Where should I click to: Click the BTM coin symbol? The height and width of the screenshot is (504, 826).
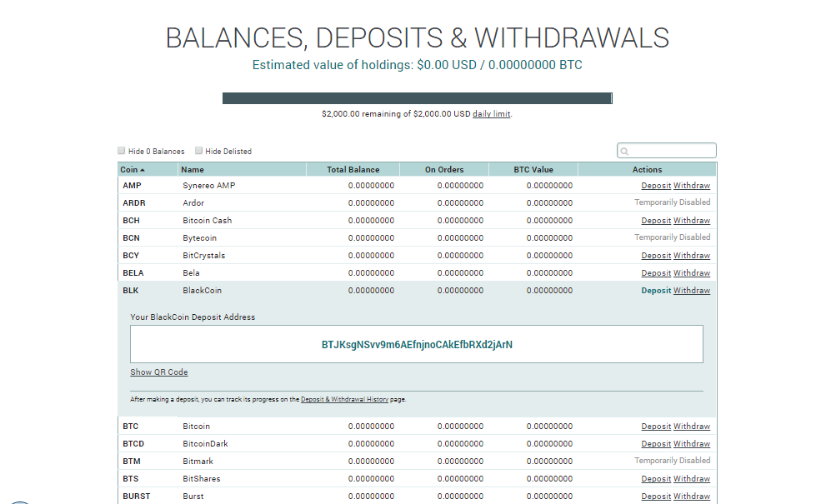pyautogui.click(x=131, y=461)
